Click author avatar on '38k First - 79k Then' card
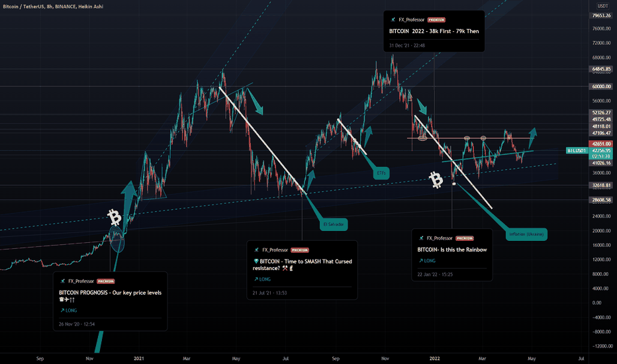Screen dimensions: 617x364 [x=393, y=20]
